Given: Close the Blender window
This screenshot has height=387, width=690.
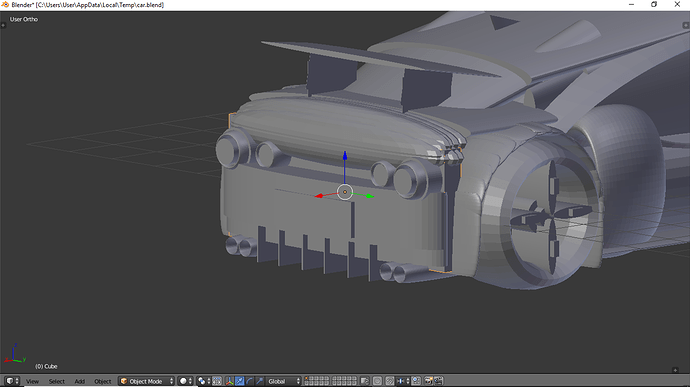Looking at the screenshot, I should point(677,4).
